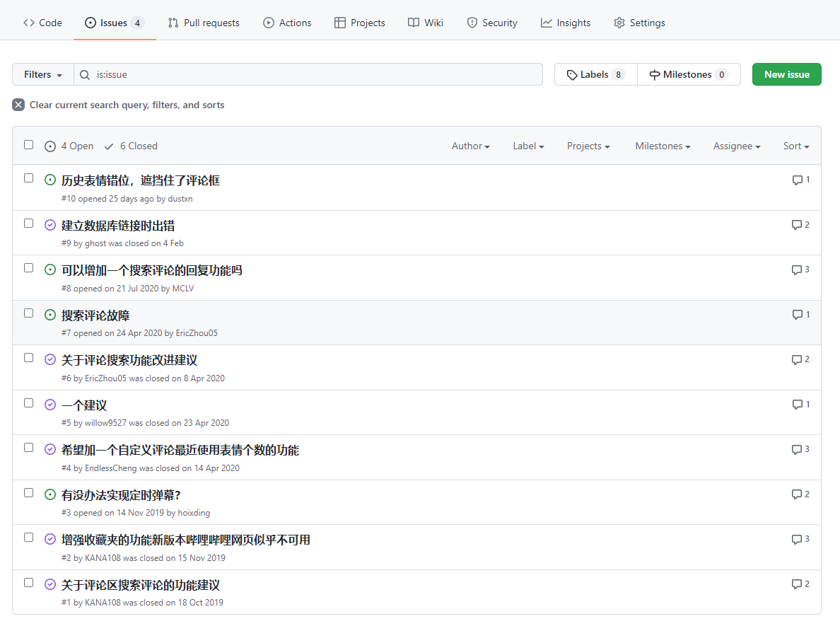
Task: Click the open-issue status icon for issue #7
Action: click(50, 315)
